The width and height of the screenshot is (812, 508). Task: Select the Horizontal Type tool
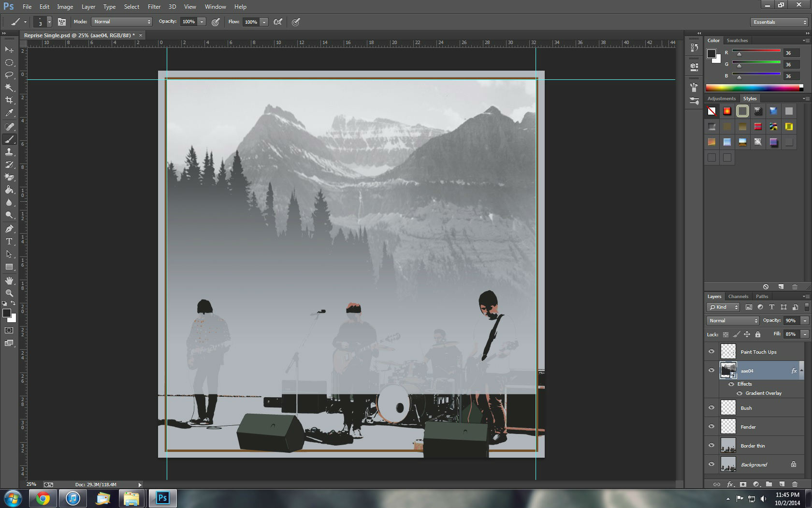[9, 241]
